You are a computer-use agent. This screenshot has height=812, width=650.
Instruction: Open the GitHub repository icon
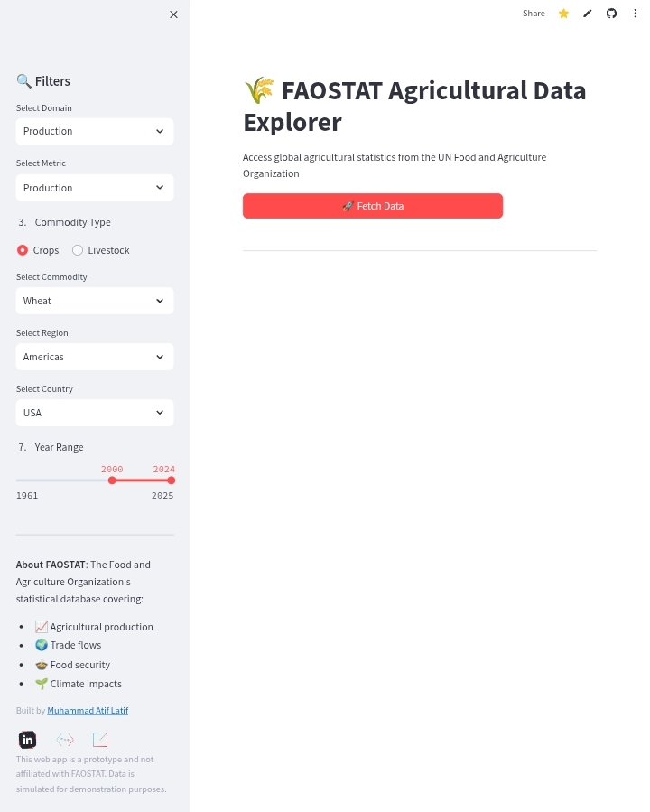point(611,14)
